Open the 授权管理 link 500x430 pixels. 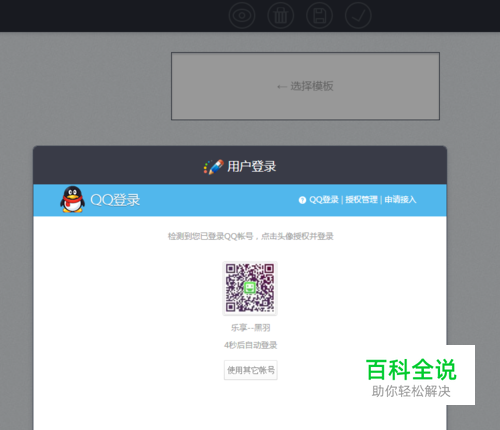click(361, 200)
